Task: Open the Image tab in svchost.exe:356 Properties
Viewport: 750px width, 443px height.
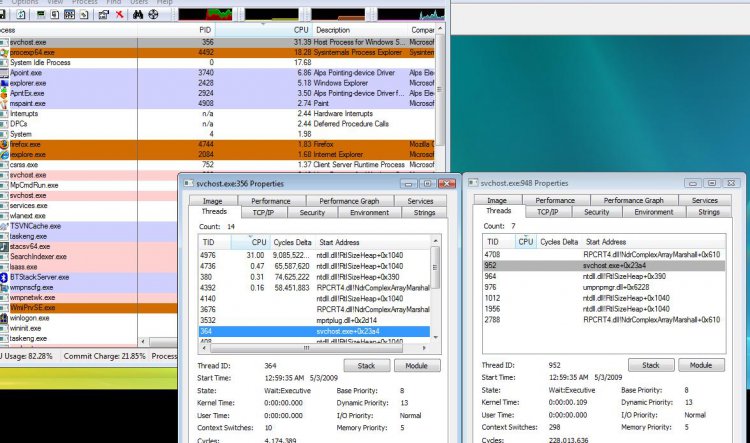Action: click(212, 201)
